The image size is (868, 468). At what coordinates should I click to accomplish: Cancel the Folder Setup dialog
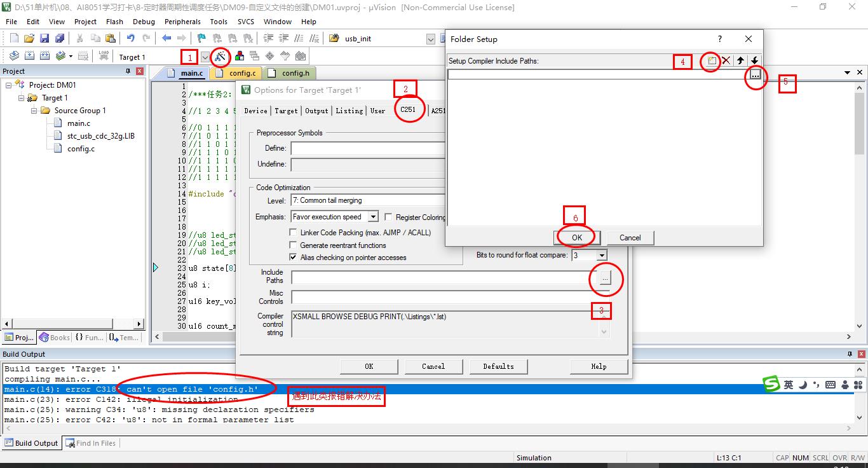point(630,238)
